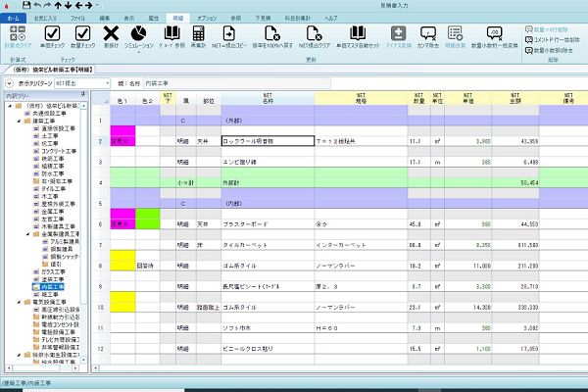
Task: Click the X-shaped discount icon
Action: [111, 33]
